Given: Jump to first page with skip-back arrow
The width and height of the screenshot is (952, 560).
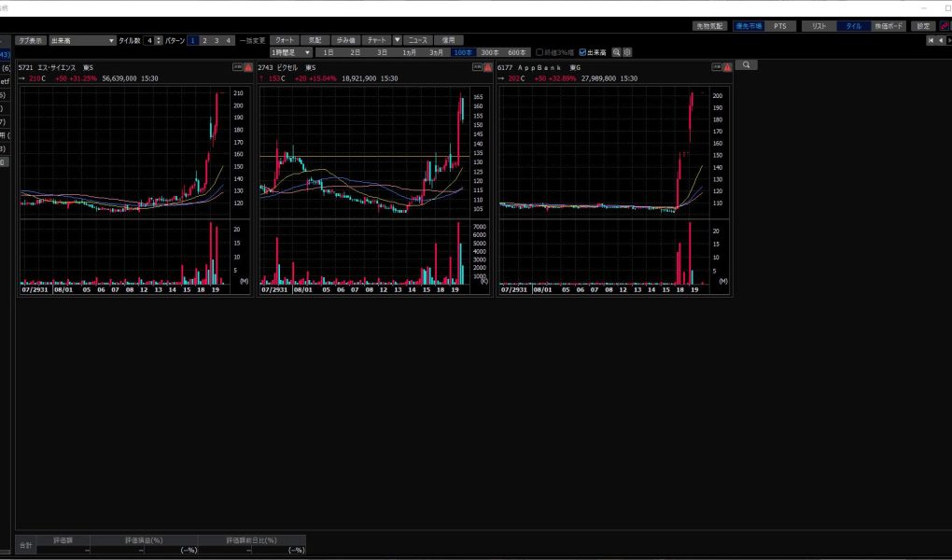Looking at the screenshot, I should [930, 40].
